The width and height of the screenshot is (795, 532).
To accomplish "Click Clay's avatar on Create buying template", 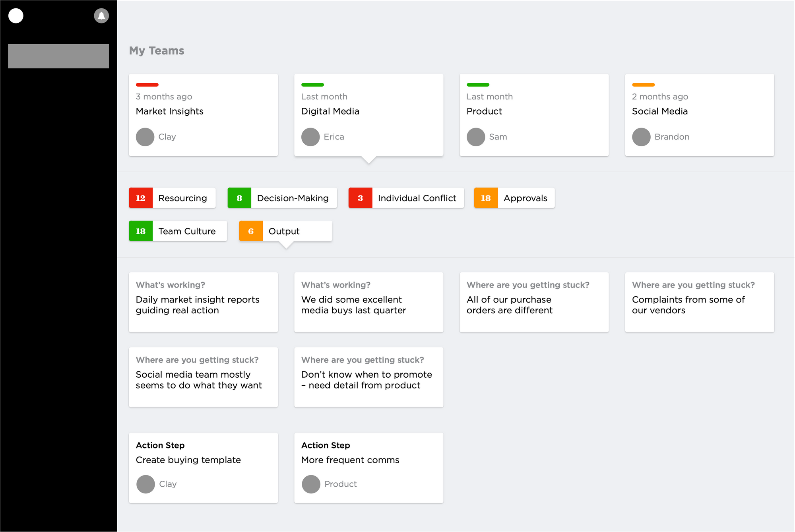I will (x=145, y=484).
